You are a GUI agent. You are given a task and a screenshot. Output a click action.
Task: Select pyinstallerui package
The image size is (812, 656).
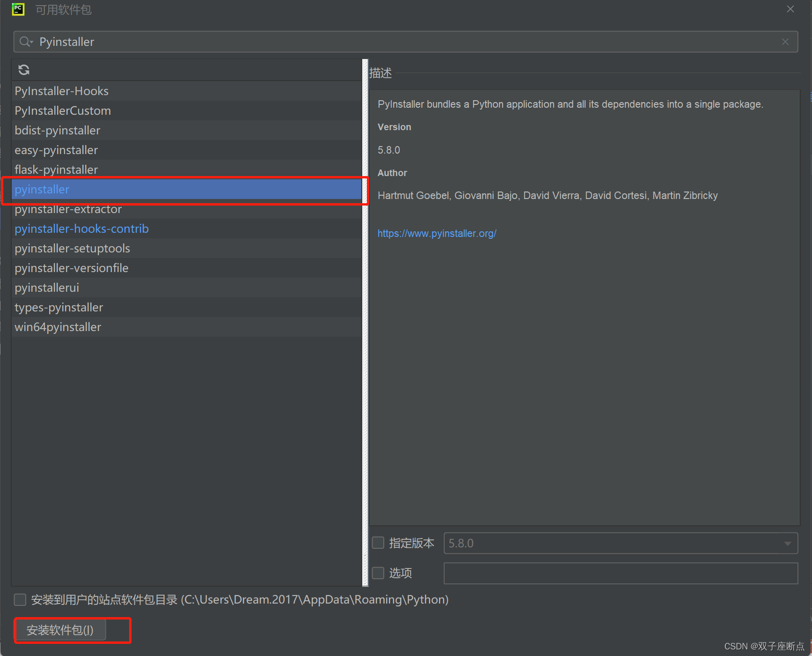tap(187, 287)
